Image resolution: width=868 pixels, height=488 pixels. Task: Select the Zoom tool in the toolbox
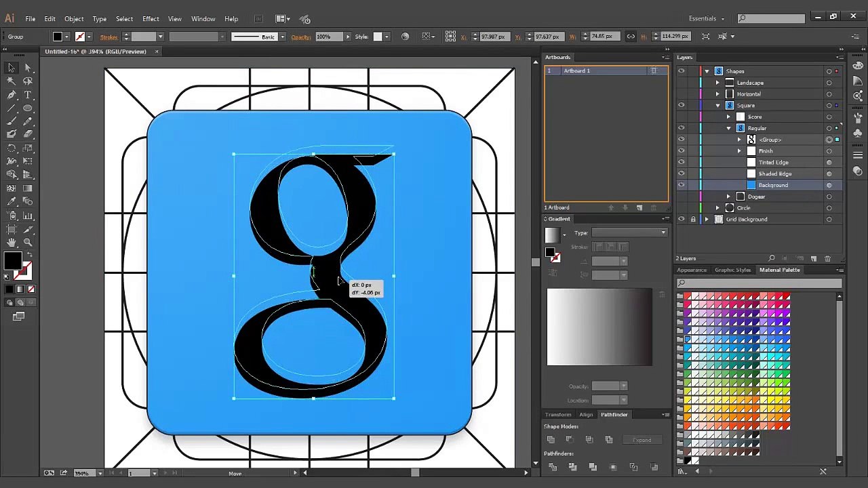pyautogui.click(x=28, y=243)
